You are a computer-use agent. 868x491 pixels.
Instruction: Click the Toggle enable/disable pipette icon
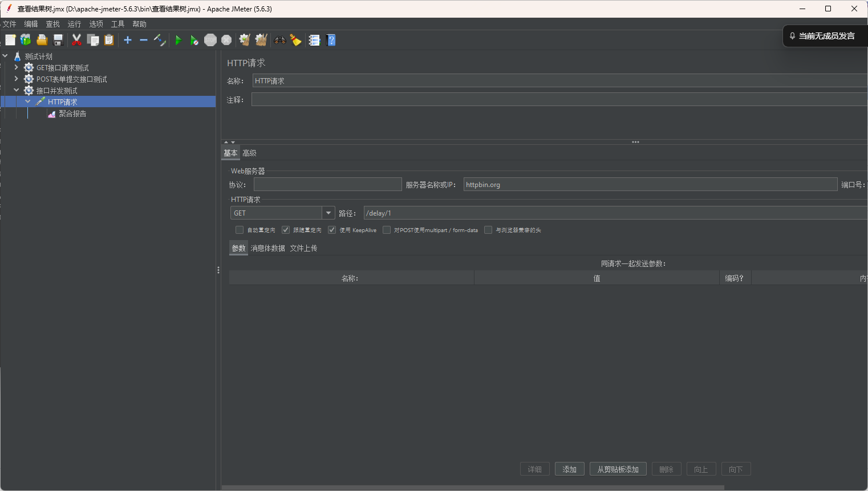pyautogui.click(x=160, y=40)
